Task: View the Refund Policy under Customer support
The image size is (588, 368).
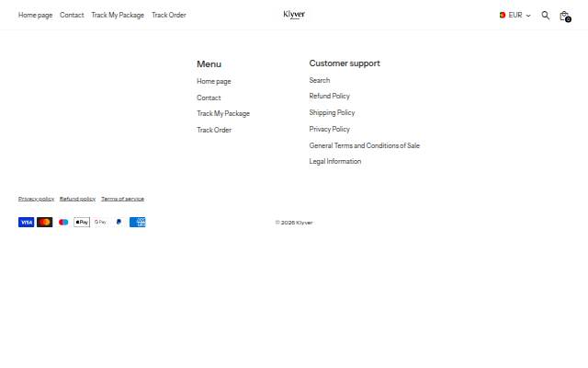Action: coord(329,96)
